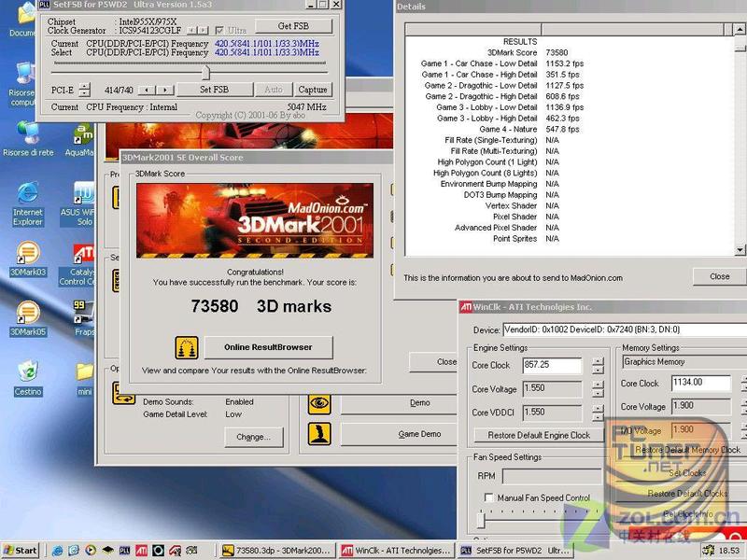The width and height of the screenshot is (747, 560).
Task: Click the Core VDDCI spinner in WinClk
Action: click(x=598, y=413)
